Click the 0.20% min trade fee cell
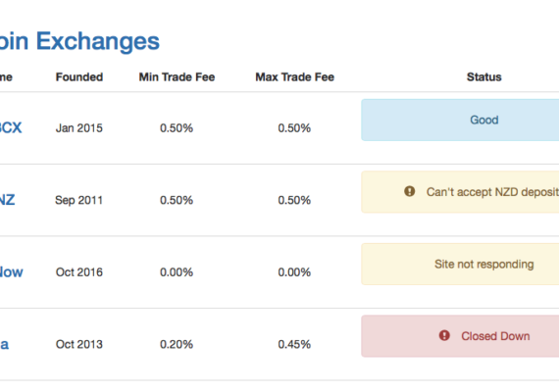 (x=177, y=344)
